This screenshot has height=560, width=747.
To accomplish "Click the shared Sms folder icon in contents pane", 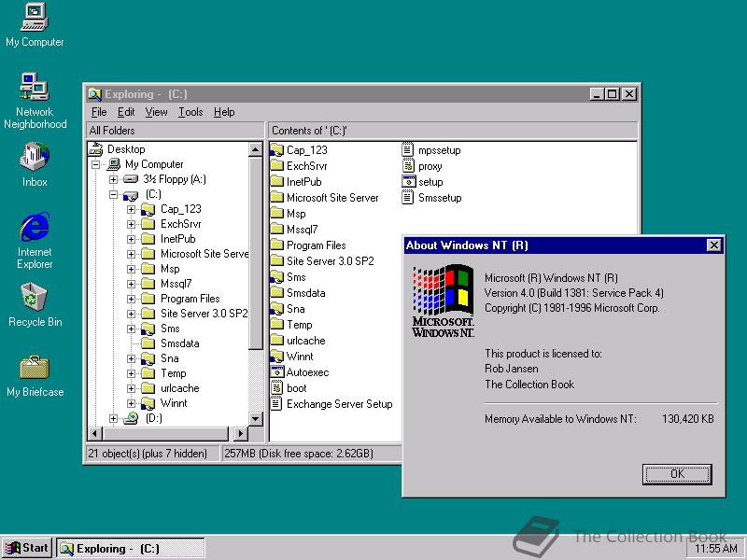I will click(x=276, y=277).
